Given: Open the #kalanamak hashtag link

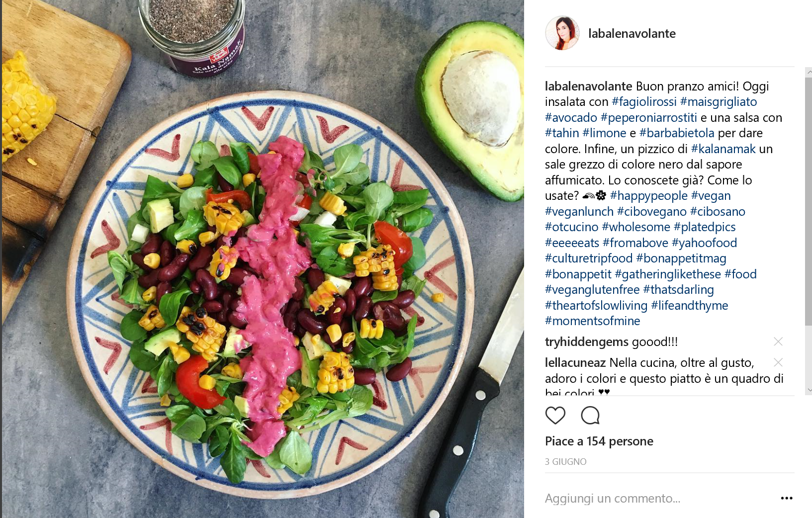Looking at the screenshot, I should [x=723, y=149].
